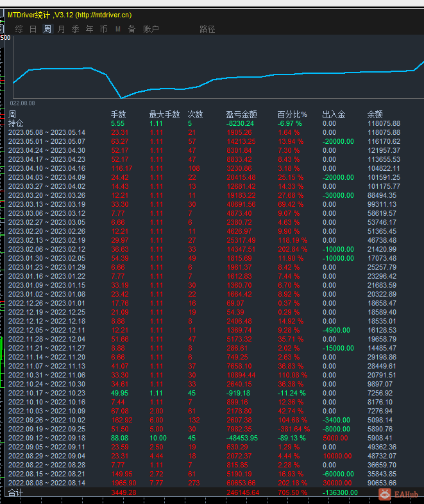The height and width of the screenshot is (504, 424).
Task: Open the 季 quarterly tab
Action: (76, 29)
